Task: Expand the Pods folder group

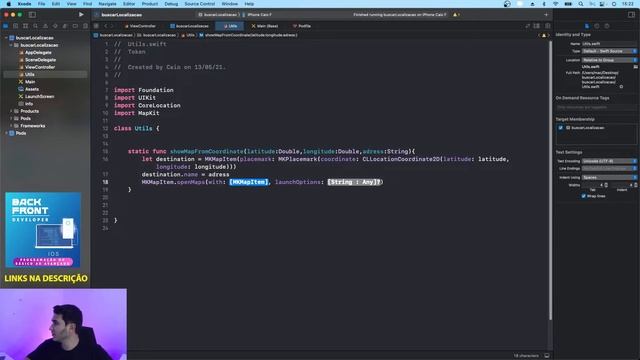Action: [11, 118]
